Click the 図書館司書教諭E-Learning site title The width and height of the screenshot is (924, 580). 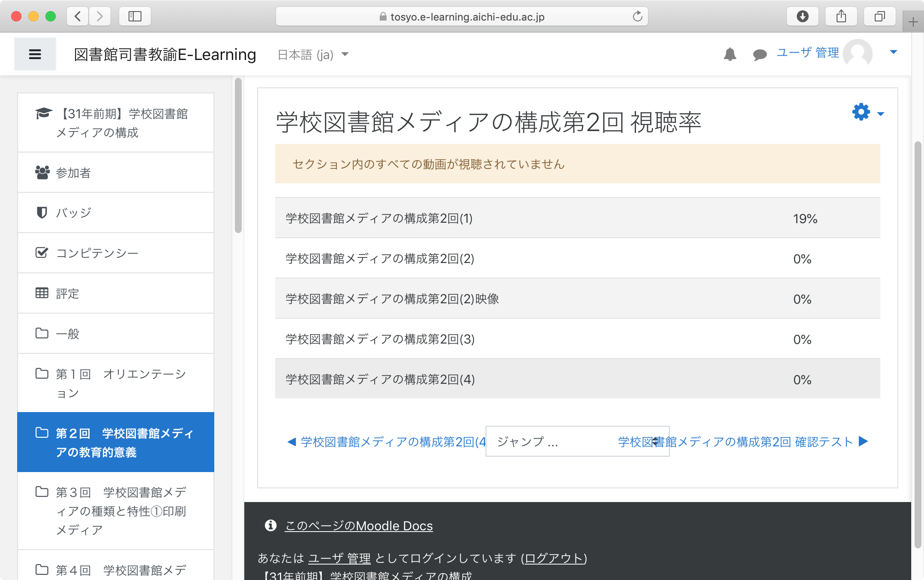[x=165, y=54]
